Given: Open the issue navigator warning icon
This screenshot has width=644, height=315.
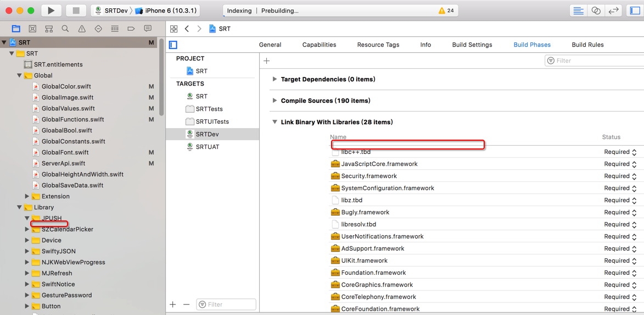Looking at the screenshot, I should click(x=82, y=29).
